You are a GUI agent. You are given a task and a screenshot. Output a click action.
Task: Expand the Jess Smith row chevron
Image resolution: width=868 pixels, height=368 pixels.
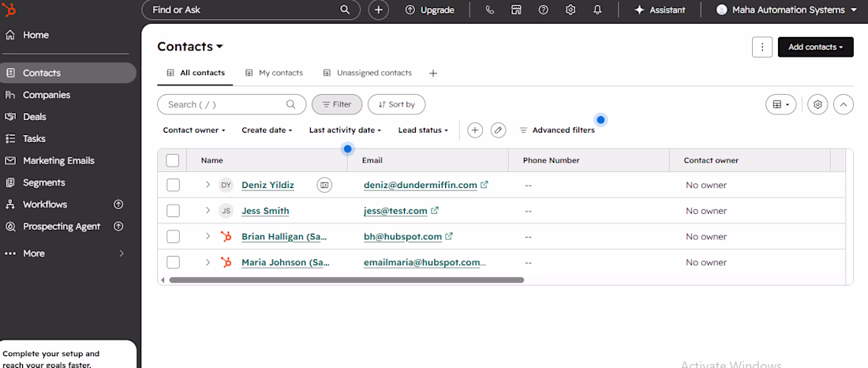coord(208,210)
